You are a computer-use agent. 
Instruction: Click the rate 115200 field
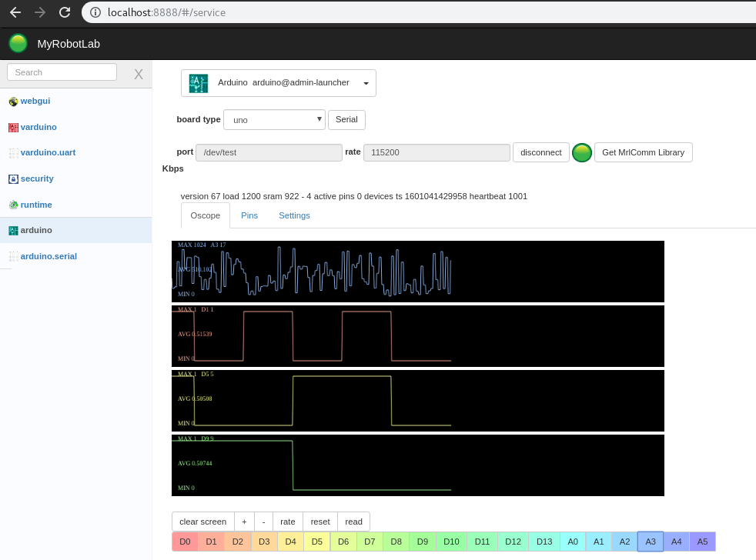tap(437, 152)
